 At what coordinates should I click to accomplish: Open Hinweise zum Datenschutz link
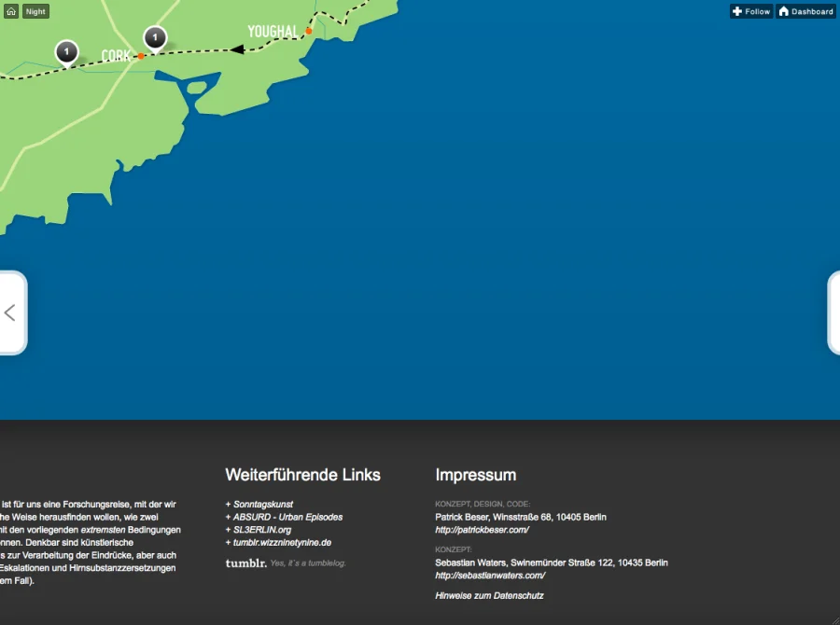pyautogui.click(x=489, y=595)
